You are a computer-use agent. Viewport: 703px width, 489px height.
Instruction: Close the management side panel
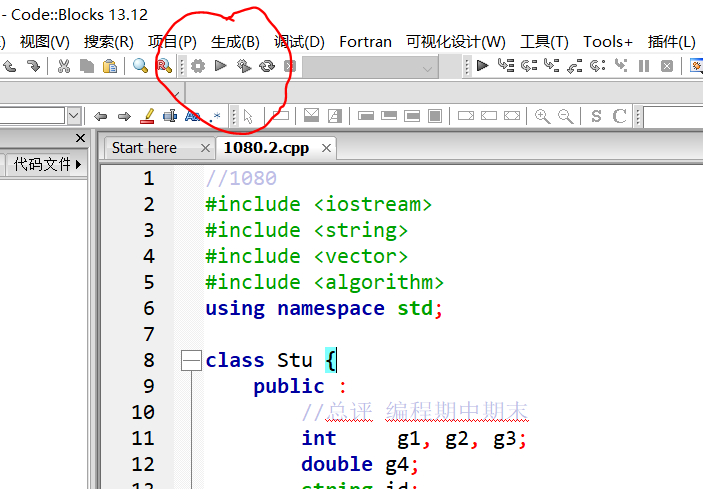tap(80, 138)
